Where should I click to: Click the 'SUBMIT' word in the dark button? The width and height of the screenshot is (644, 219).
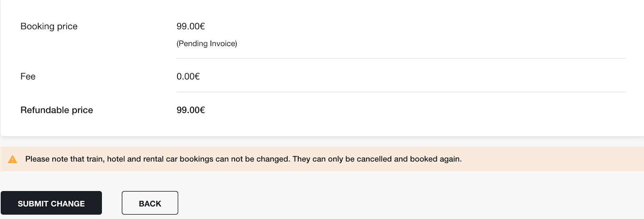[x=33, y=204]
